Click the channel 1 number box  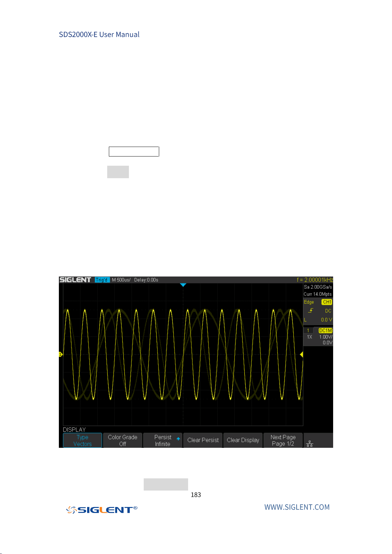pyautogui.click(x=308, y=330)
